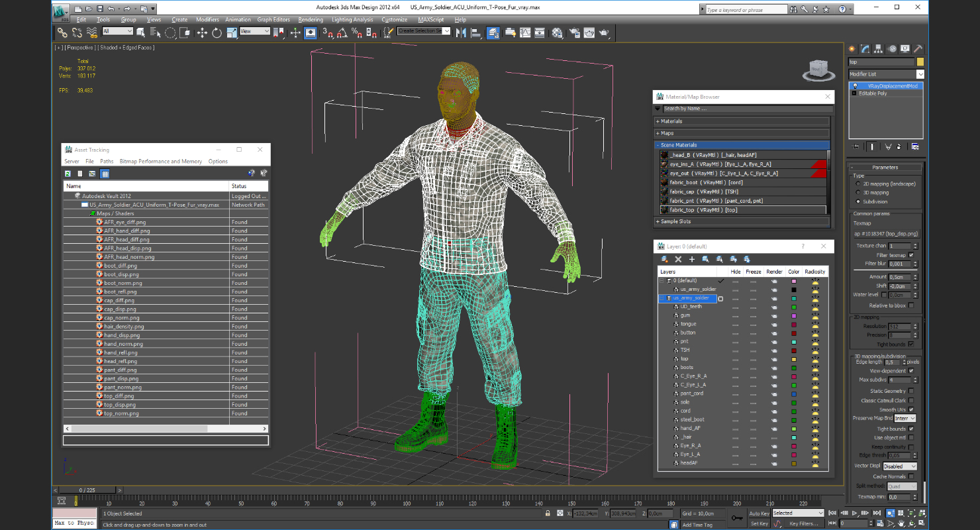The height and width of the screenshot is (530, 980).
Task: Click the Select and Move tool
Action: tap(202, 32)
